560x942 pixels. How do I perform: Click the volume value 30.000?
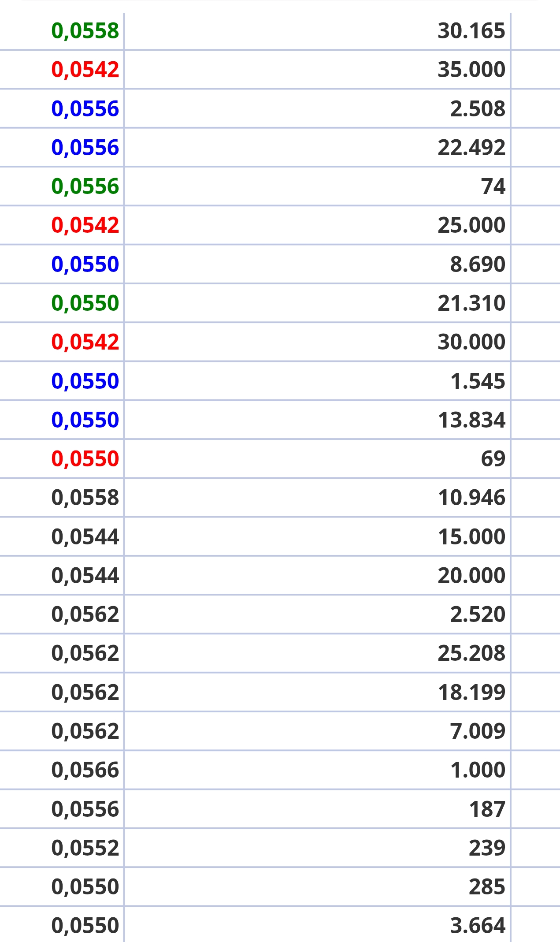point(471,342)
